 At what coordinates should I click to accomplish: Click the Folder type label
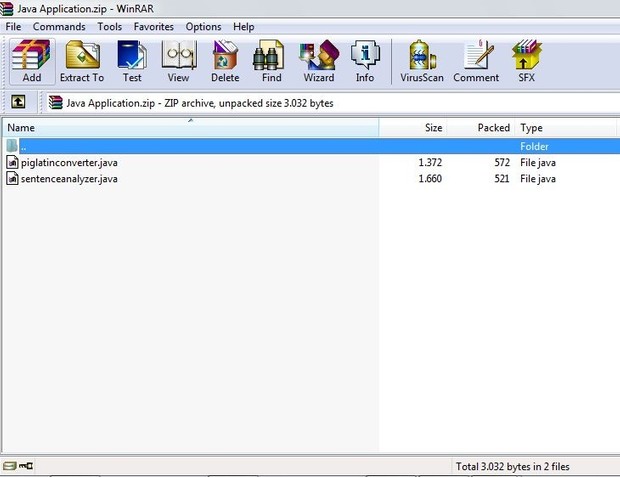click(534, 146)
